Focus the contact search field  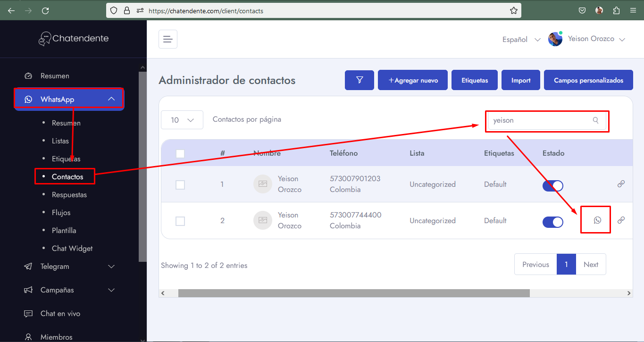coord(547,120)
